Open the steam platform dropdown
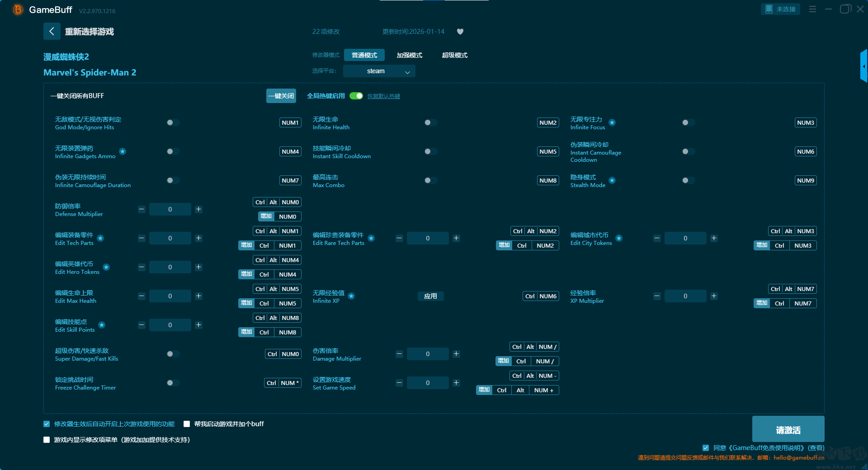 pos(379,71)
